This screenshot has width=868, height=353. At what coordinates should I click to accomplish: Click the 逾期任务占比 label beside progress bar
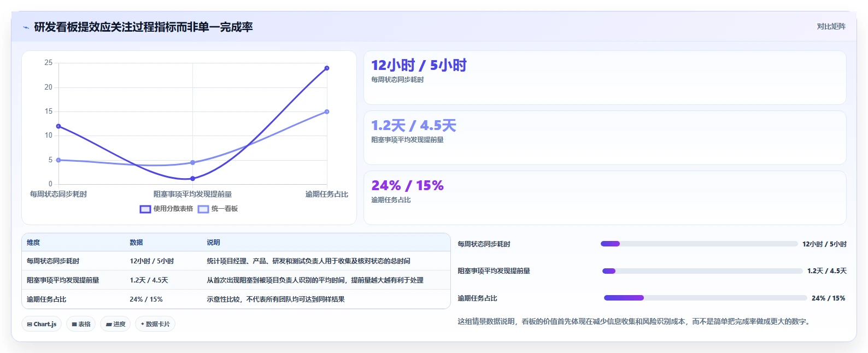tap(477, 298)
